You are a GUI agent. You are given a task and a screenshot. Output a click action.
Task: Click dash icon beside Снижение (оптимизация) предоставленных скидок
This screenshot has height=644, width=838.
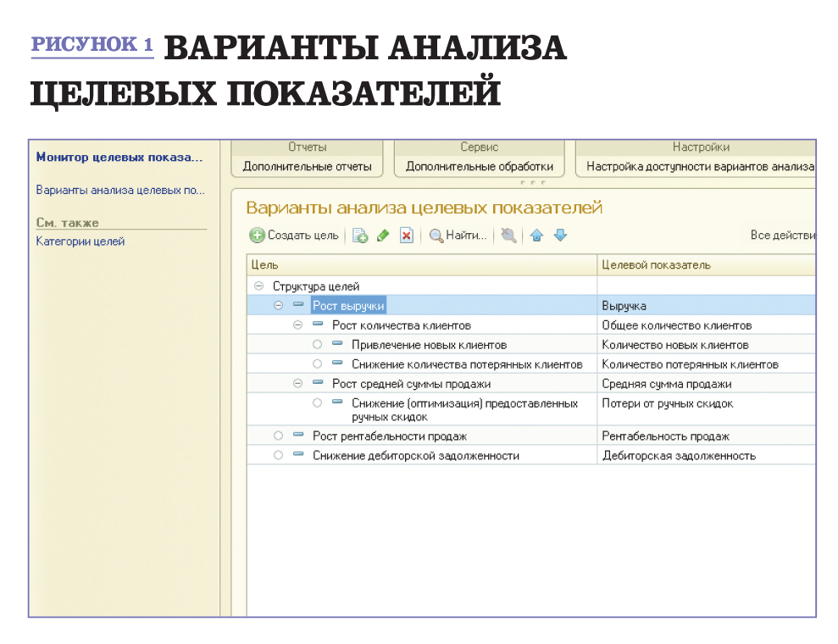click(337, 402)
